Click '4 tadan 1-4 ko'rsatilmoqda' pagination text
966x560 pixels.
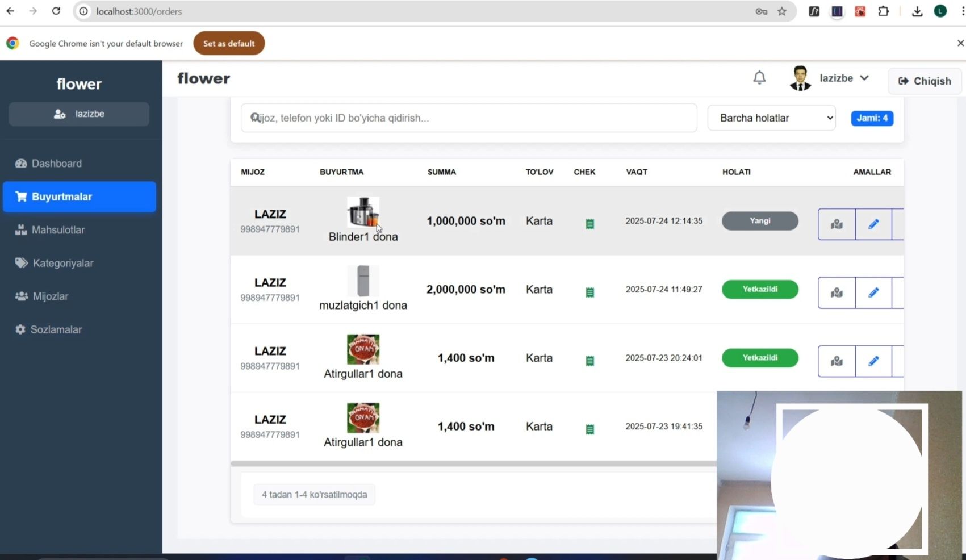coord(315,495)
